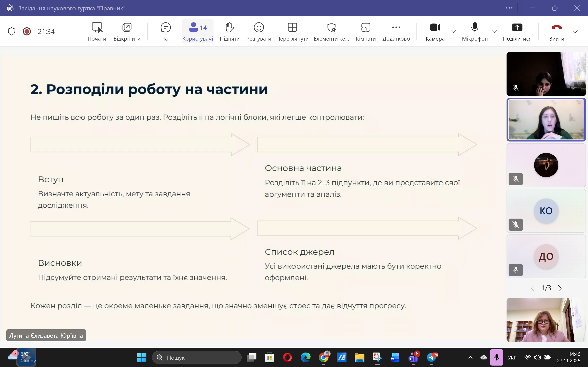Toggle the Camera on or off
The width and height of the screenshot is (588, 367).
[435, 31]
